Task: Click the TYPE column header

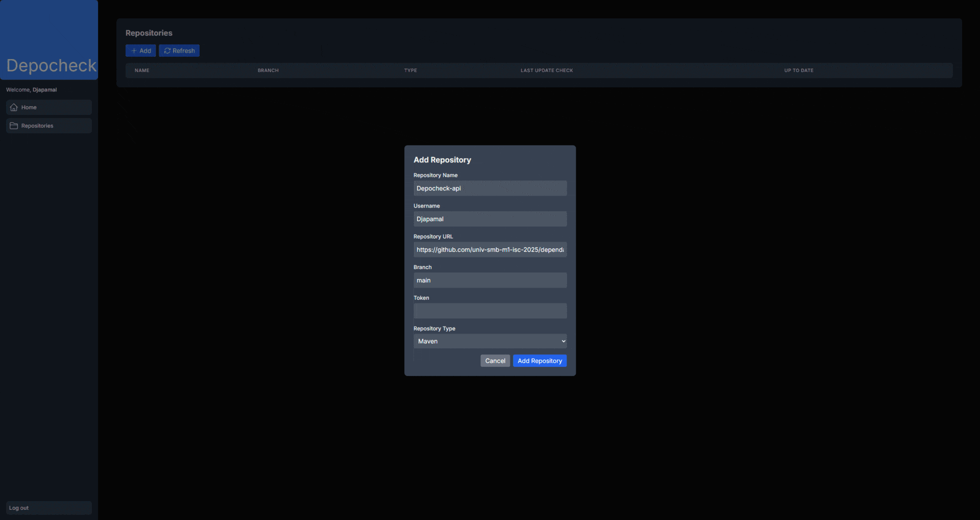Action: 410,70
